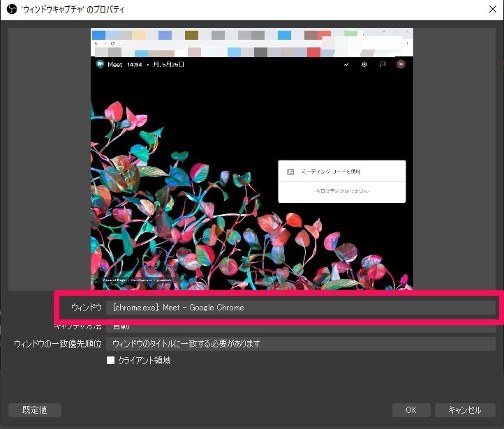Viewport: 504px width, 429px height.
Task: Click the Meet settings gear in preview
Action: 364,64
